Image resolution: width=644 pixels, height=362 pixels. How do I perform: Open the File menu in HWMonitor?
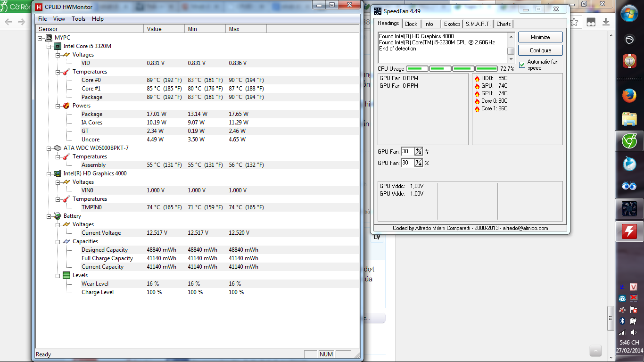click(42, 19)
